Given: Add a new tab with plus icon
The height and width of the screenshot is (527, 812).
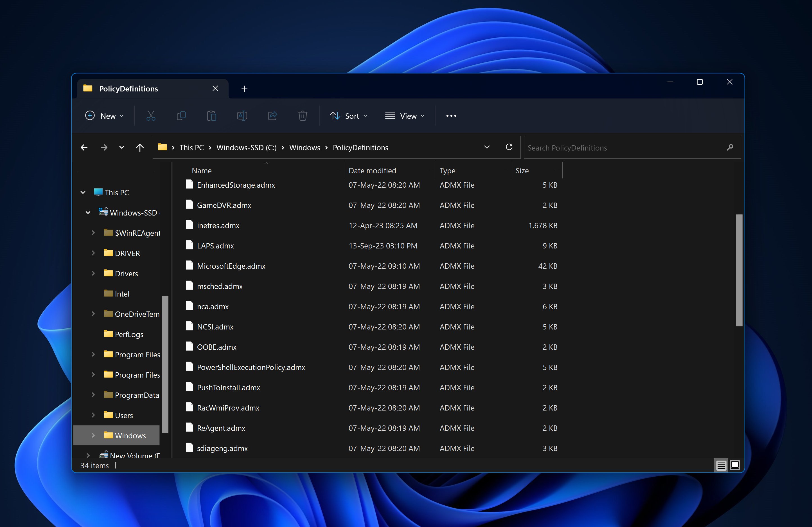Looking at the screenshot, I should pyautogui.click(x=244, y=89).
